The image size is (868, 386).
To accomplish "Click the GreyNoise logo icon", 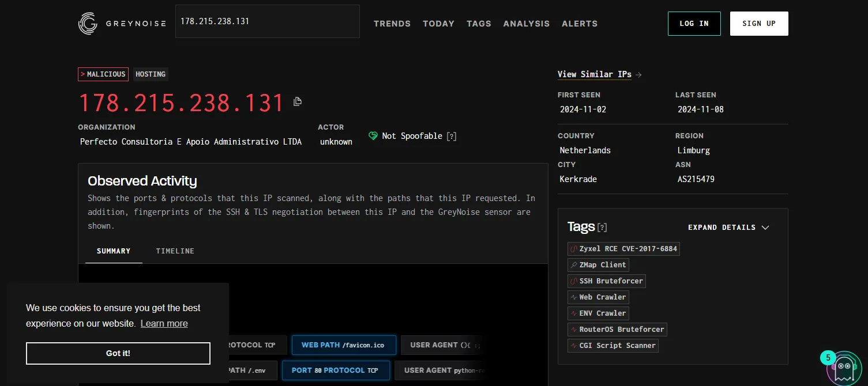I will click(x=88, y=23).
